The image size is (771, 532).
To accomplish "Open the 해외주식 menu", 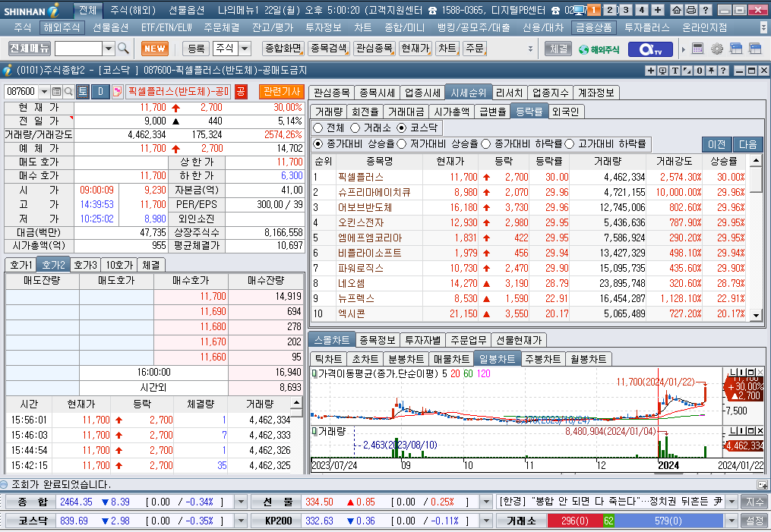I will pyautogui.click(x=62, y=27).
